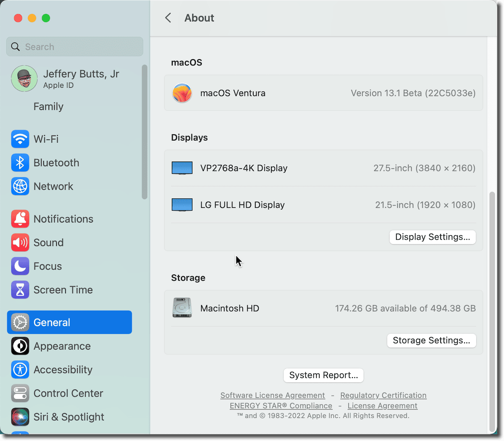Open Display Settings
504x441 pixels.
(433, 237)
